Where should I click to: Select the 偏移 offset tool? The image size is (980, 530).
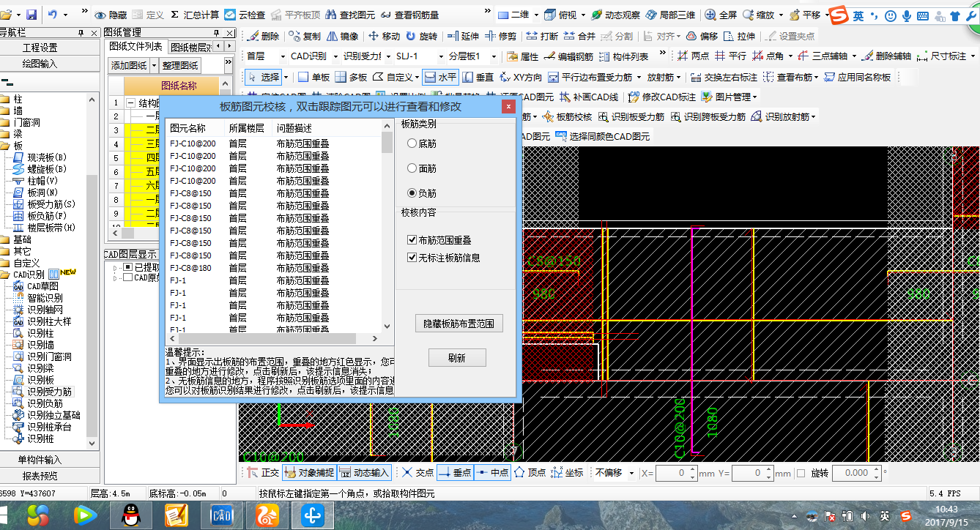tap(702, 36)
